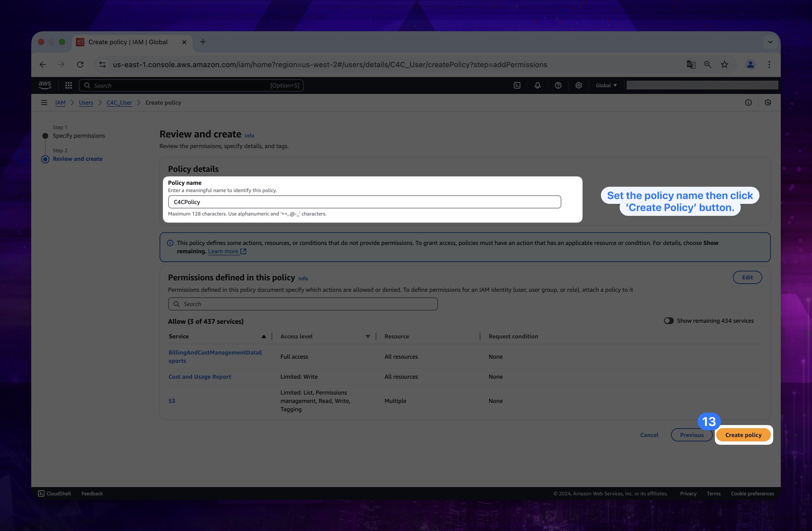Viewport: 812px width, 531px height.
Task: Toggle Show remaining 434 services
Action: 668,320
